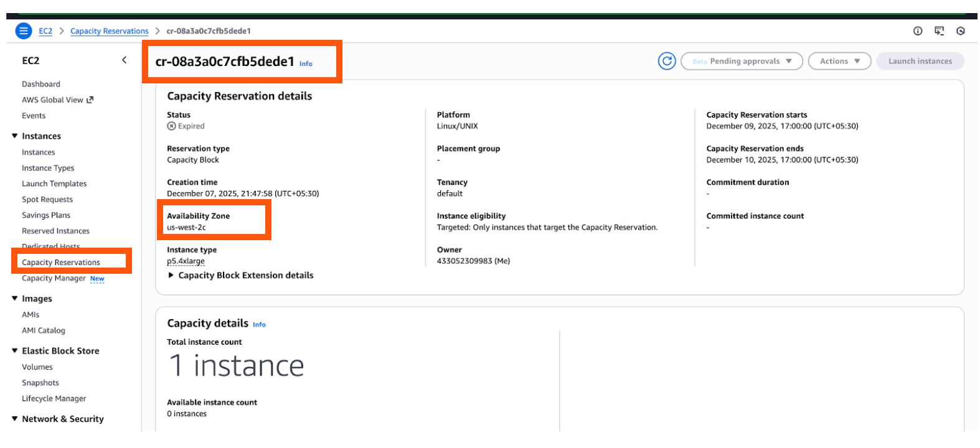
Task: Click the info circle icon at top right
Action: point(918,31)
